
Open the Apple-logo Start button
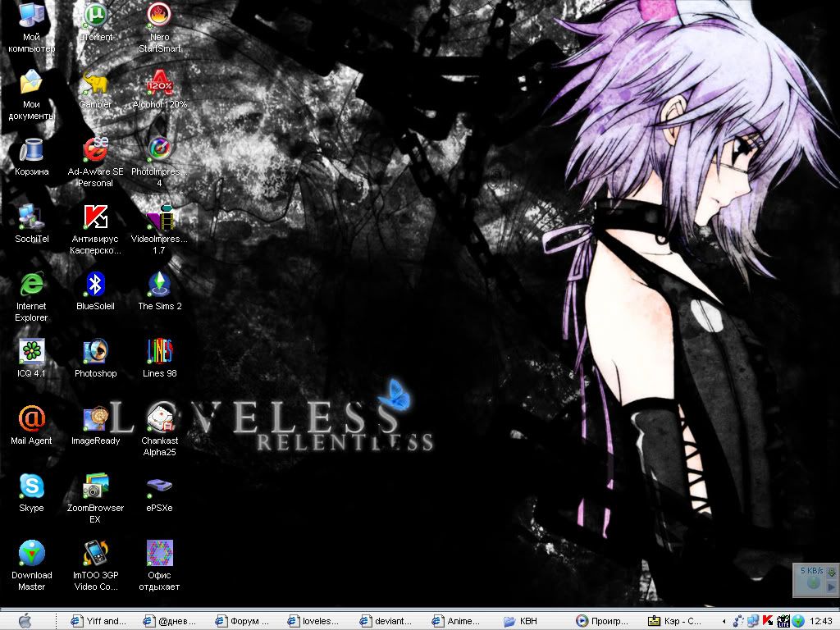(x=25, y=621)
